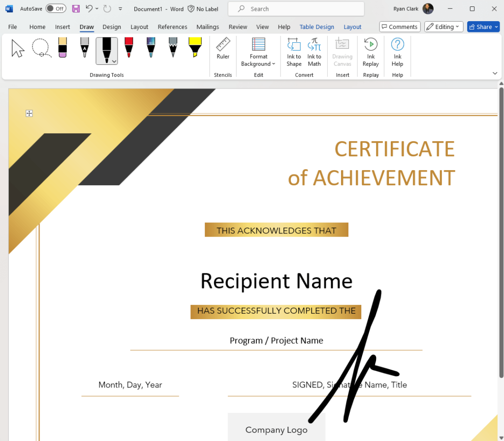Click Ink to Shape
The width and height of the screenshot is (504, 441).
(x=294, y=52)
